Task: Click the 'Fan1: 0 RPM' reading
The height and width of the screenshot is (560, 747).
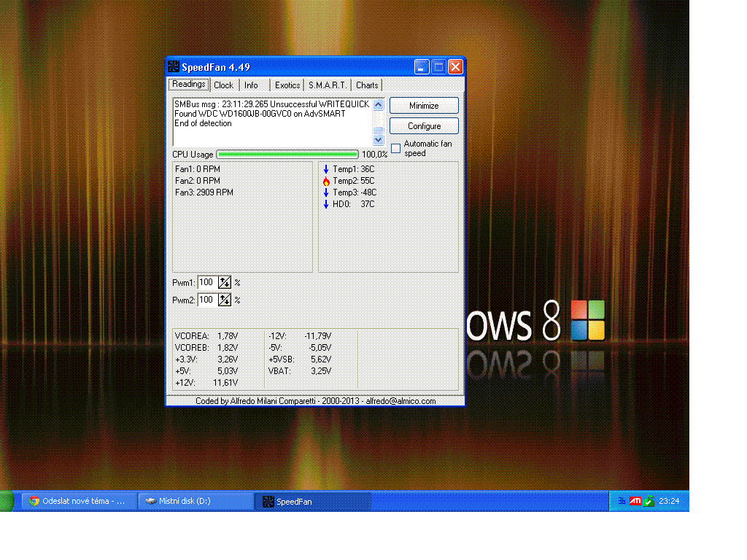Action: click(197, 169)
